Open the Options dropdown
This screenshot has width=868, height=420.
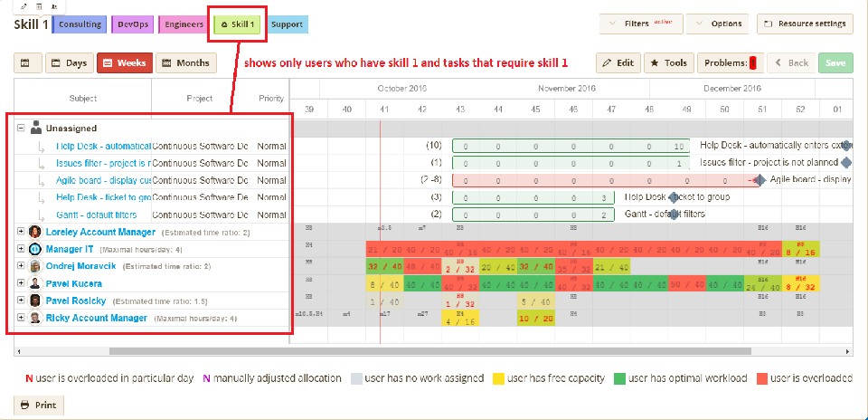(x=720, y=24)
